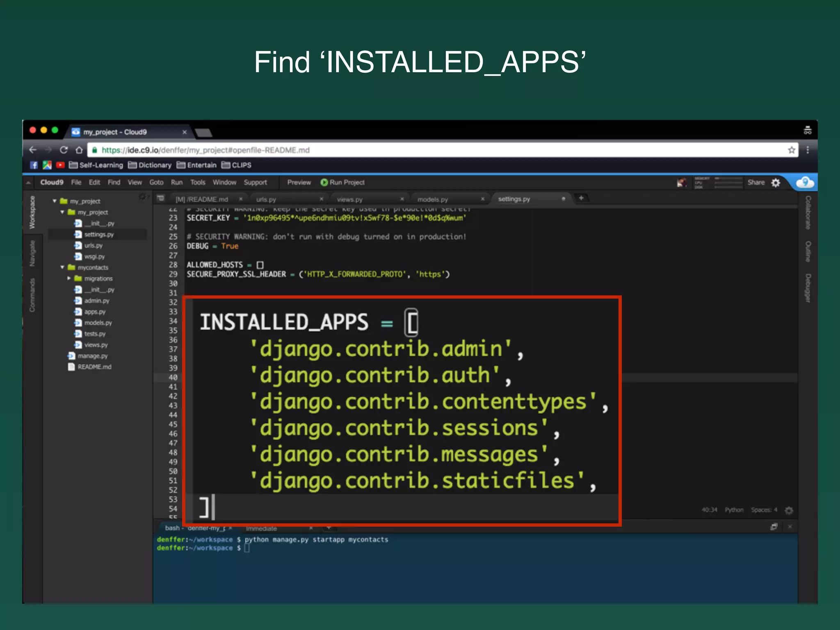840x630 pixels.
Task: Click the browser address bar
Action: pyautogui.click(x=410, y=150)
